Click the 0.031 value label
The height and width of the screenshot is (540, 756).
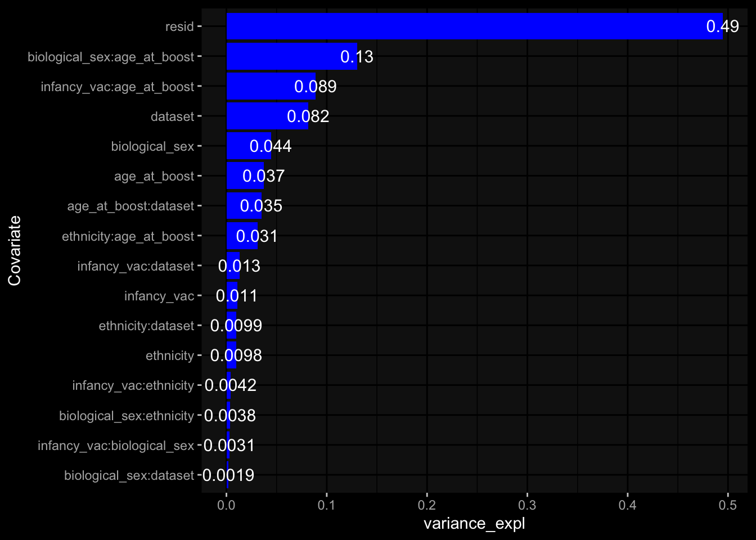[257, 236]
